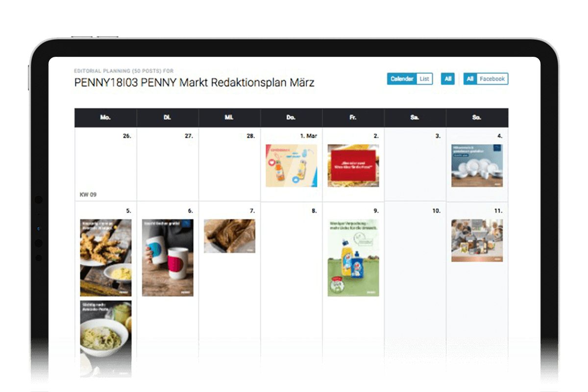Open the white dishware post on March 4
This screenshot has height=392, width=588.
[x=477, y=166]
